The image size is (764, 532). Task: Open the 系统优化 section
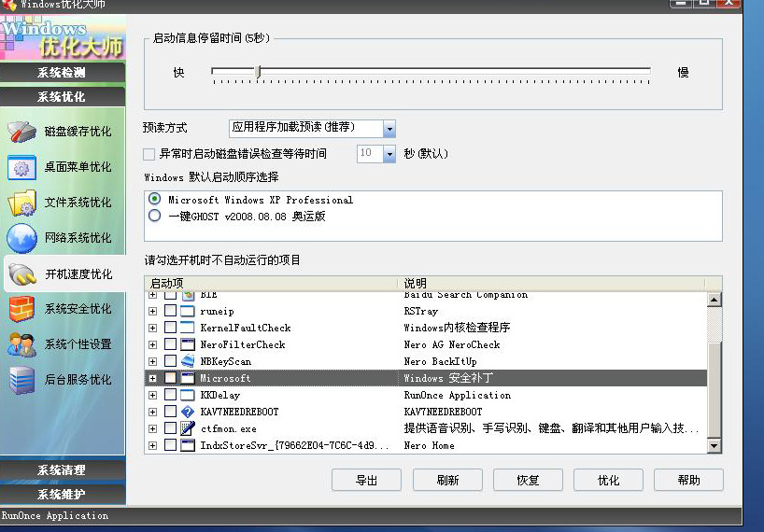tap(63, 97)
